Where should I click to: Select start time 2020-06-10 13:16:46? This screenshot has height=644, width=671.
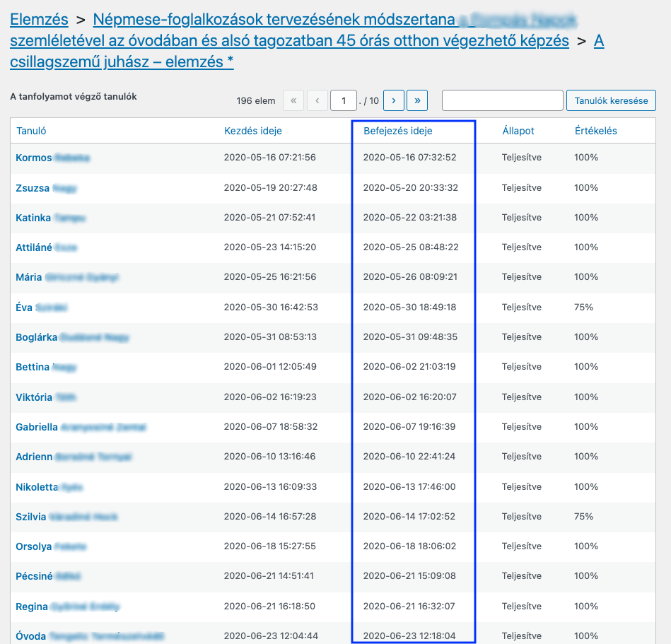pos(269,457)
